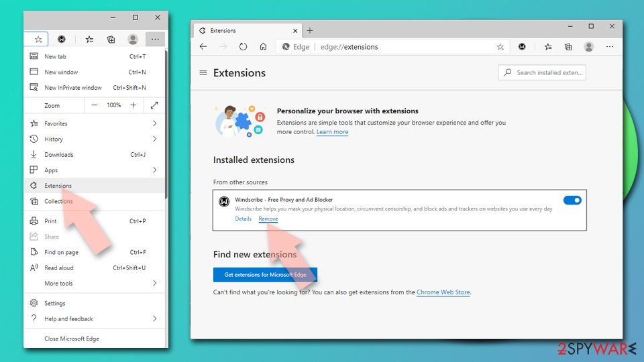Decrease zoom with the minus button
The height and width of the screenshot is (362, 644).
click(x=94, y=105)
